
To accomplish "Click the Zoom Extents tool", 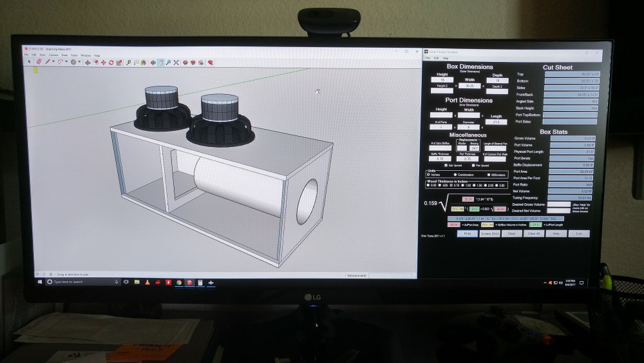I will pos(176,63).
